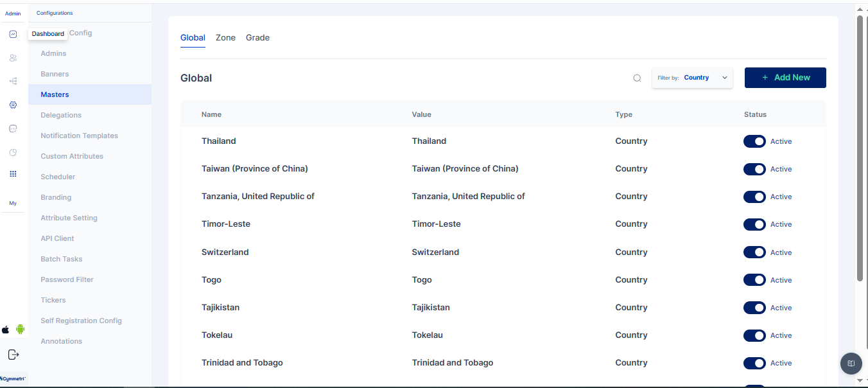Open the help book floating icon
The image size is (868, 388).
pyautogui.click(x=851, y=364)
